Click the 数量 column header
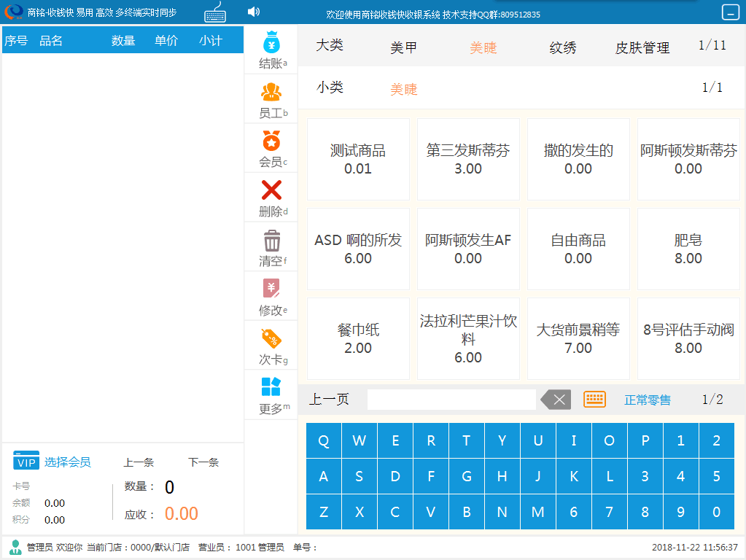Viewport: 746px width, 560px height. tap(123, 40)
